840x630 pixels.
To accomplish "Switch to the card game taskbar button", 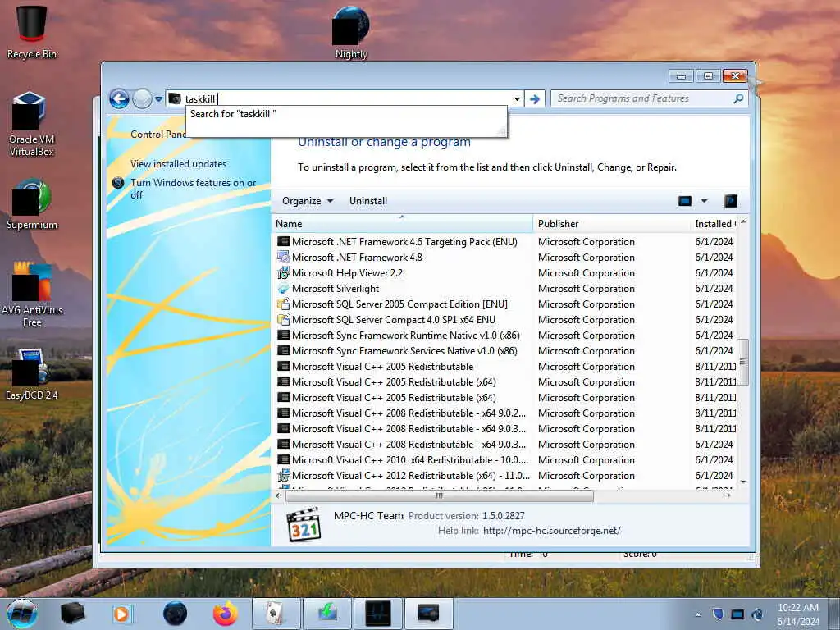I will [276, 614].
